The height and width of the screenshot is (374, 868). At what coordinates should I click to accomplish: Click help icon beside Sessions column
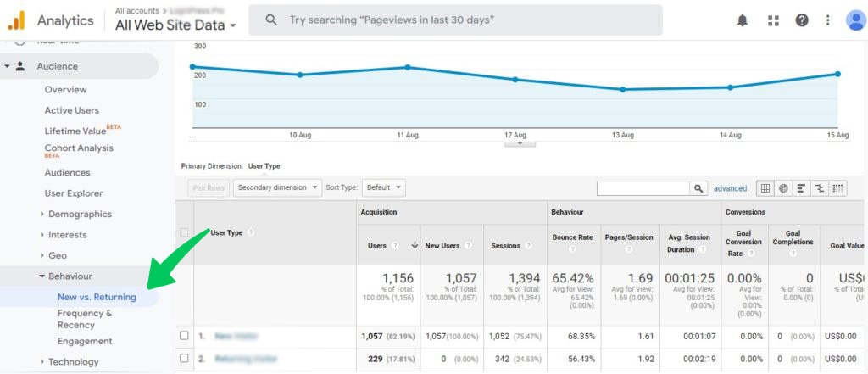(x=528, y=245)
